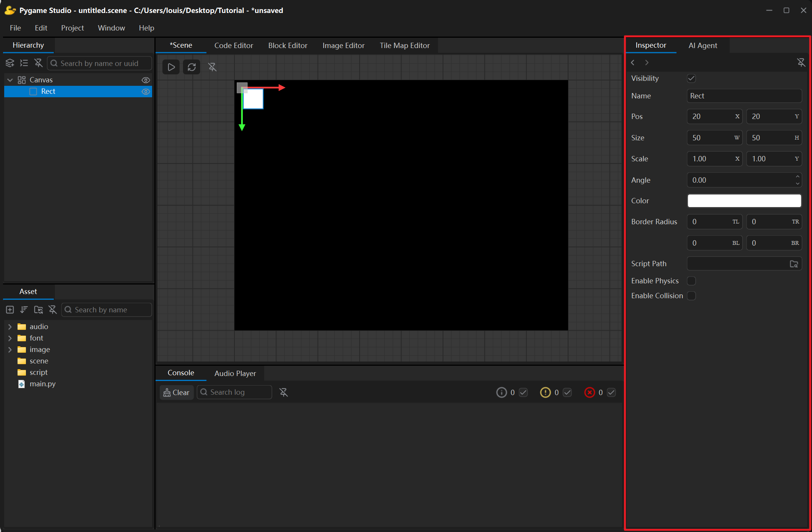Browse for Script Path folder icon
The height and width of the screenshot is (532, 812).
point(794,264)
